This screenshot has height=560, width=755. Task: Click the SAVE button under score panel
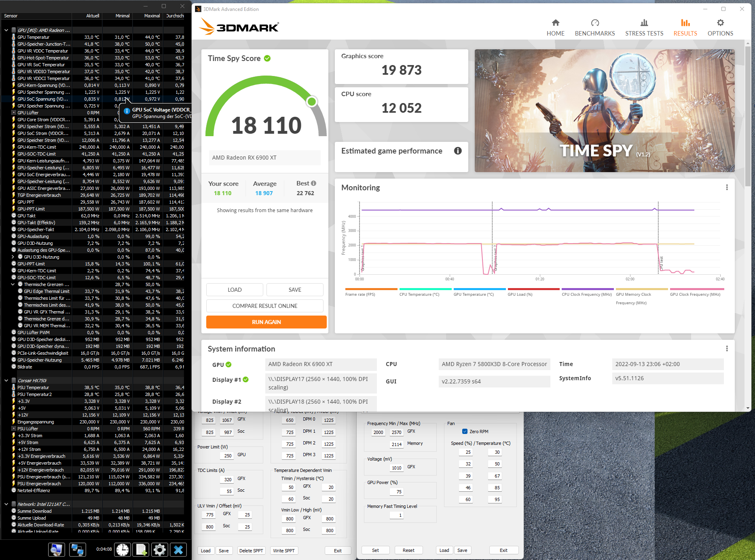pos(295,290)
